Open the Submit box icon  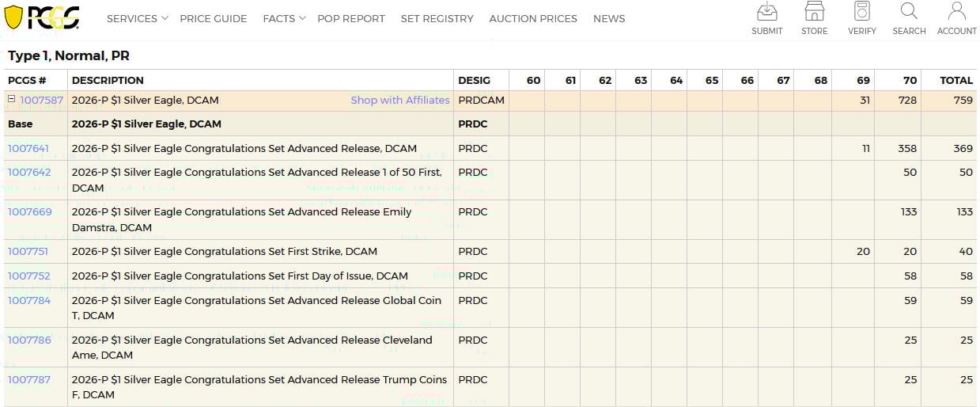pyautogui.click(x=766, y=12)
